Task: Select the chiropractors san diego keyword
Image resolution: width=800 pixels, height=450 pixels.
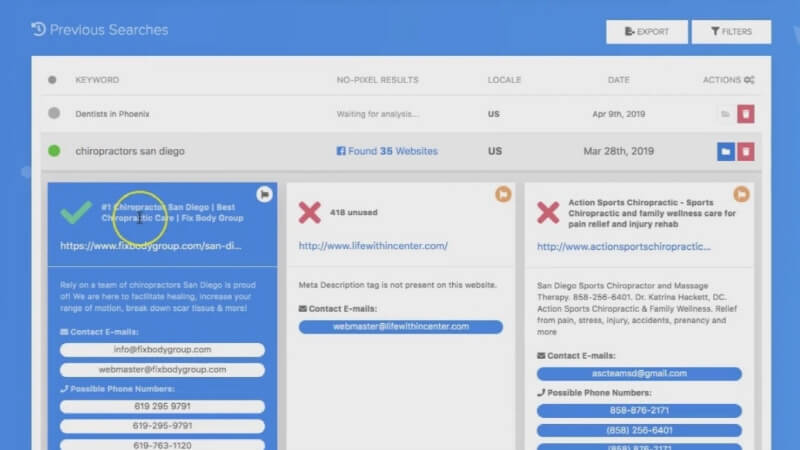Action: [x=130, y=151]
